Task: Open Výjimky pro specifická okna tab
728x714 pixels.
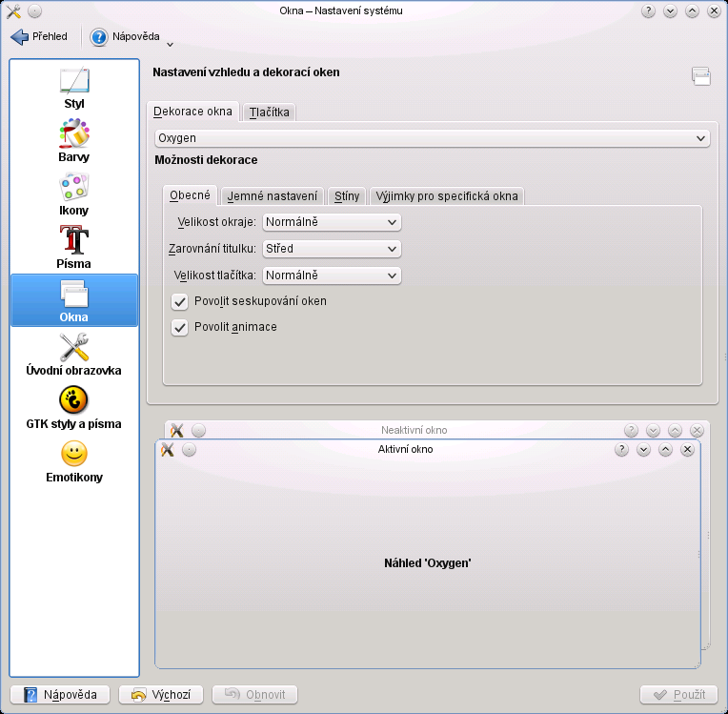Action: coord(447,196)
